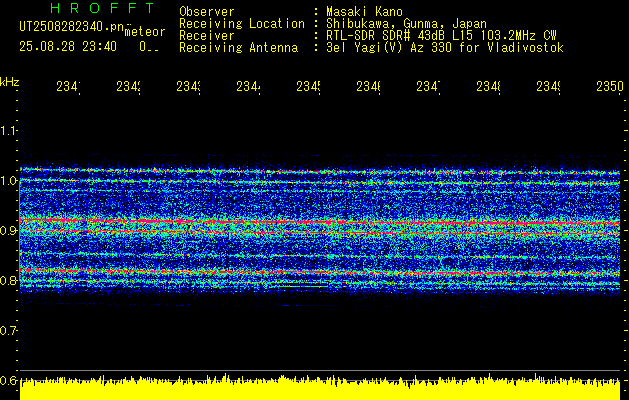Image resolution: width=629 pixels, height=400 pixels.
Task: Click the Receiving Location label
Action: coord(242,24)
